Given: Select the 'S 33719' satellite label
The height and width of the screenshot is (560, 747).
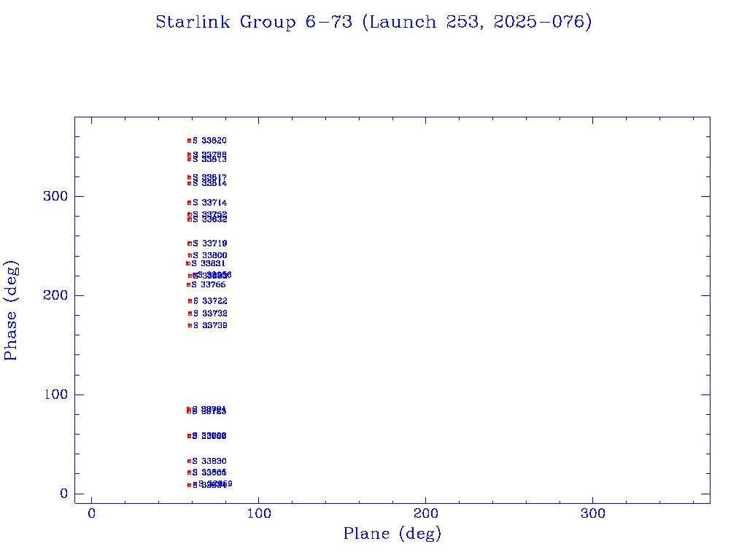Looking at the screenshot, I should pyautogui.click(x=210, y=244).
